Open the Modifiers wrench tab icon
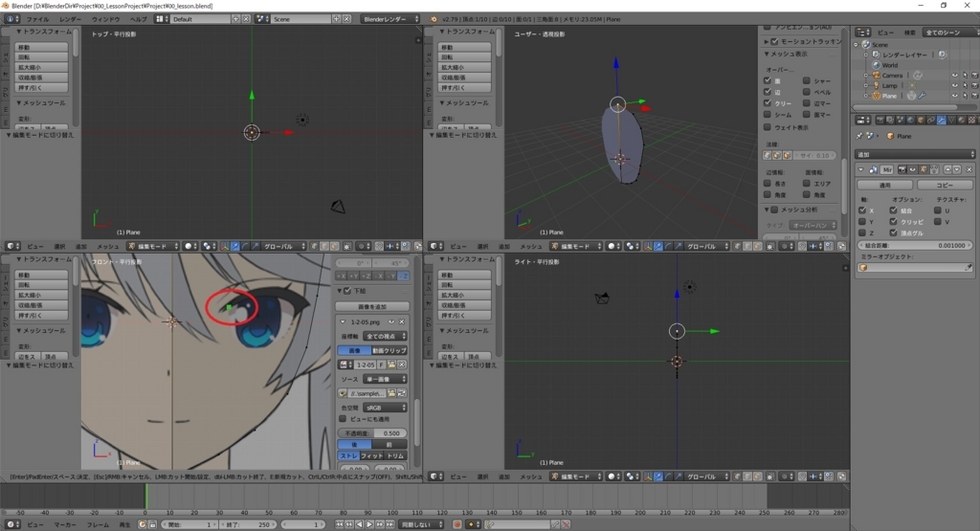Screen dimensions: 980x531 coord(942,120)
